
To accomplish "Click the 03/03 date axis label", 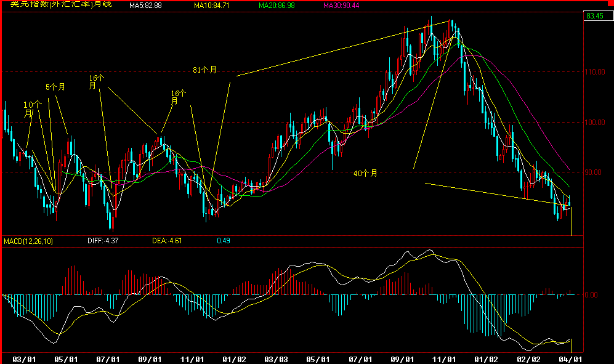I will 276,359.
